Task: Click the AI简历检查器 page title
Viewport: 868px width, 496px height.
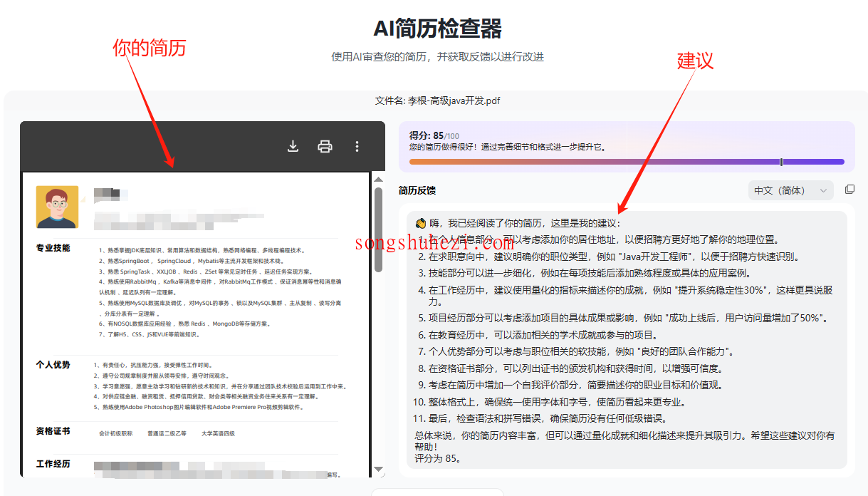Action: tap(437, 29)
